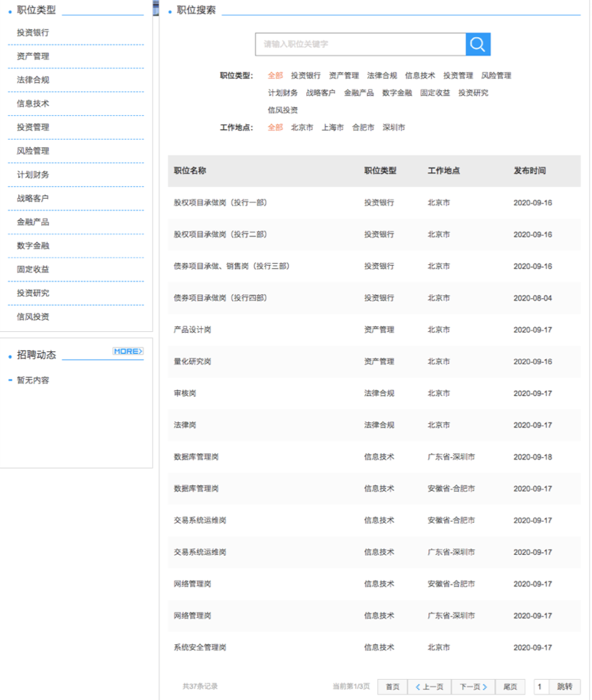This screenshot has width=592, height=700.
Task: Select 法律合规 in the left sidebar
Action: 33,80
